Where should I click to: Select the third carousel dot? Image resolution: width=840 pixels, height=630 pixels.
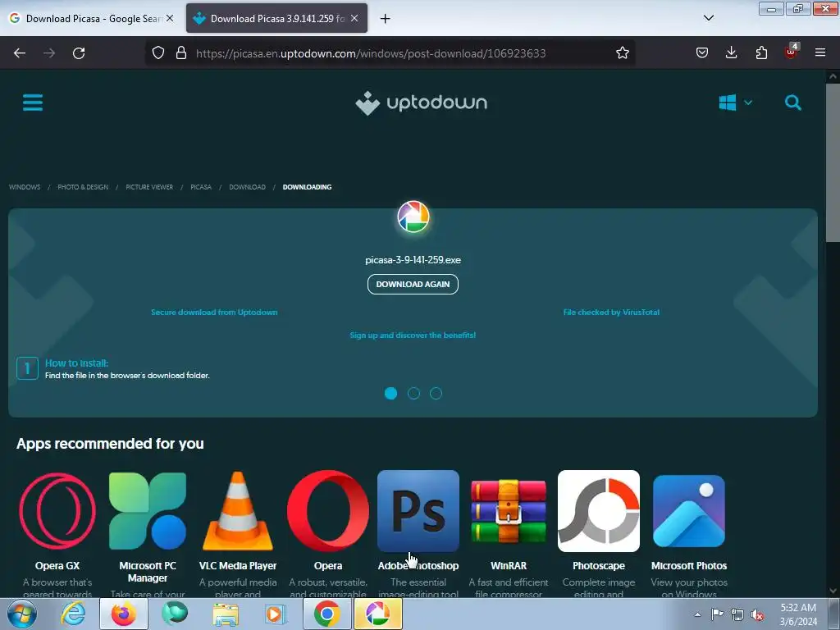[x=436, y=393]
